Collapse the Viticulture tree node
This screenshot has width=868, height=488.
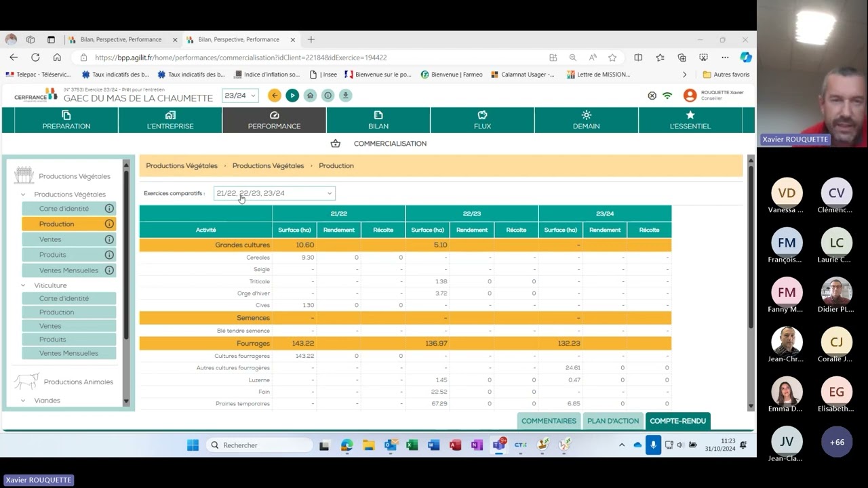(22, 285)
